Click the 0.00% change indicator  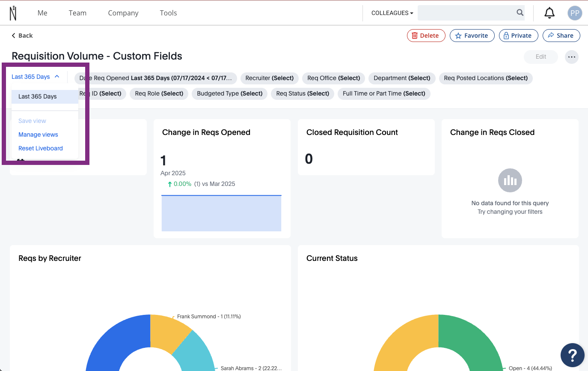[x=179, y=184]
